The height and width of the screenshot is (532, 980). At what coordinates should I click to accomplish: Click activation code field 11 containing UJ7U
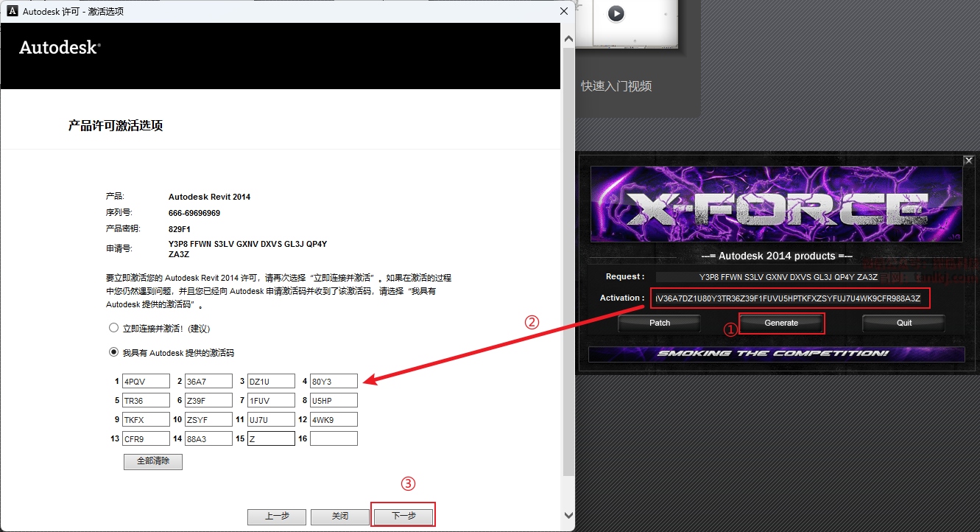(271, 419)
